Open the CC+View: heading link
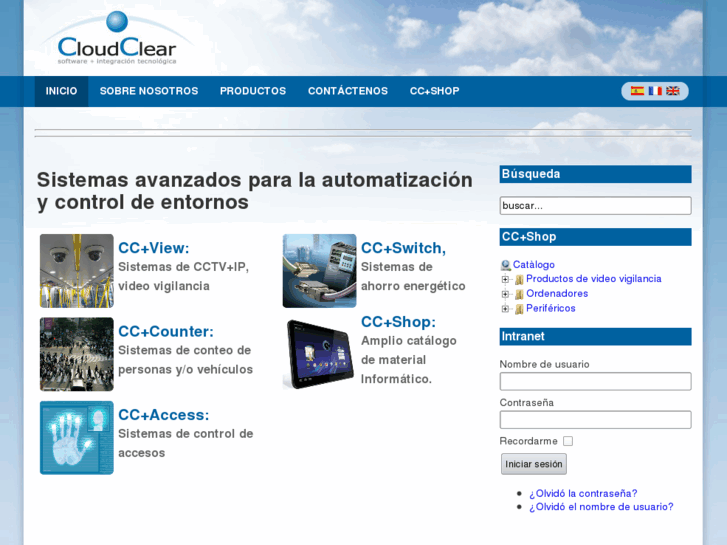 154,248
